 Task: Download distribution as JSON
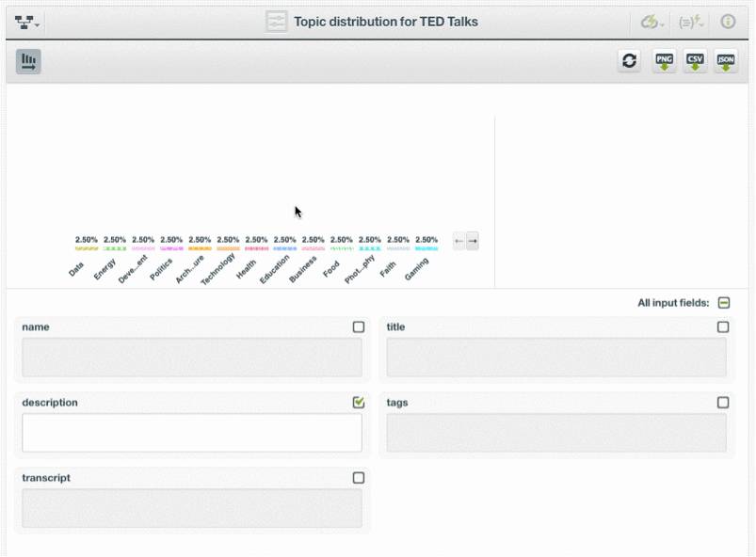click(x=726, y=61)
